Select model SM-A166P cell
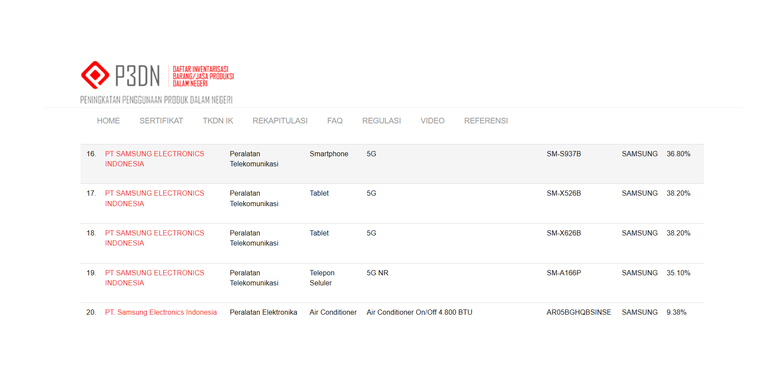This screenshot has width=780, height=390. [x=564, y=273]
